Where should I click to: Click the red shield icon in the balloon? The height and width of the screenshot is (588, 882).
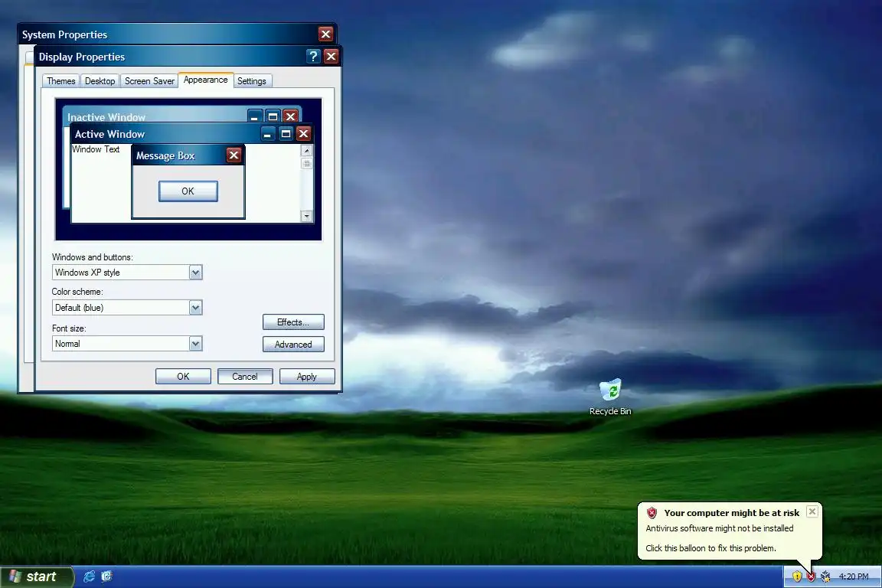tap(652, 513)
